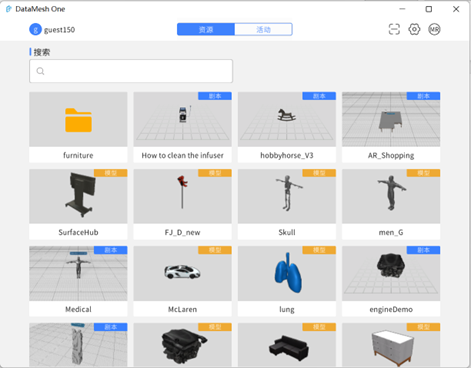Open the How to clean the infuser scenario

coord(182,127)
